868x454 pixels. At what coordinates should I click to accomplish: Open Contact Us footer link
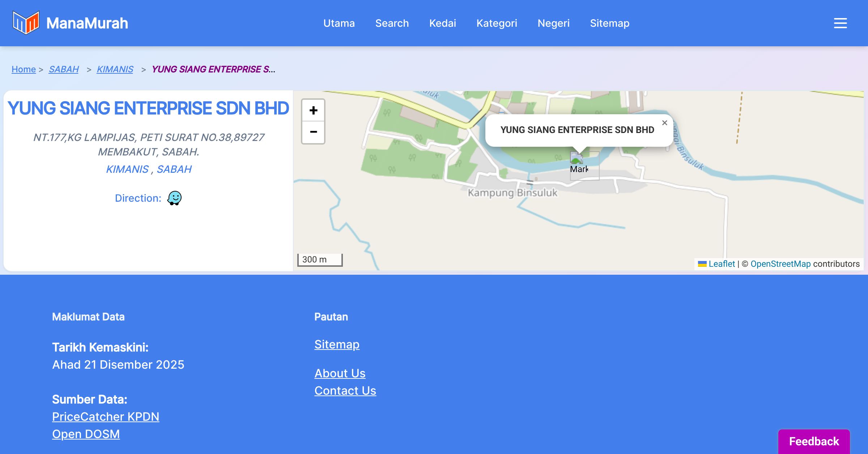(345, 390)
